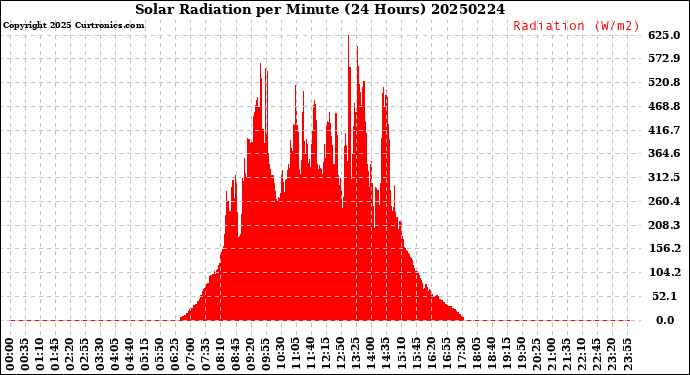Select the 208.3 y-axis value
This screenshot has width=690, height=375.
click(664, 225)
